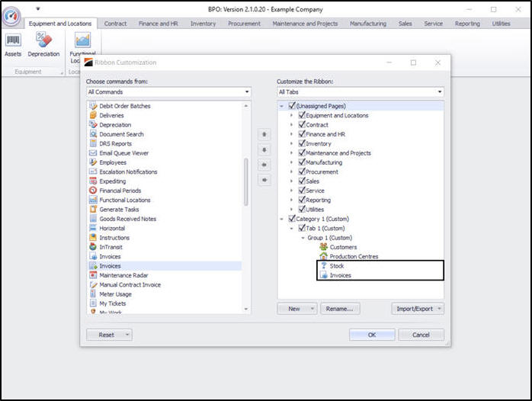Switch to the Contract ribbon tab

click(115, 24)
